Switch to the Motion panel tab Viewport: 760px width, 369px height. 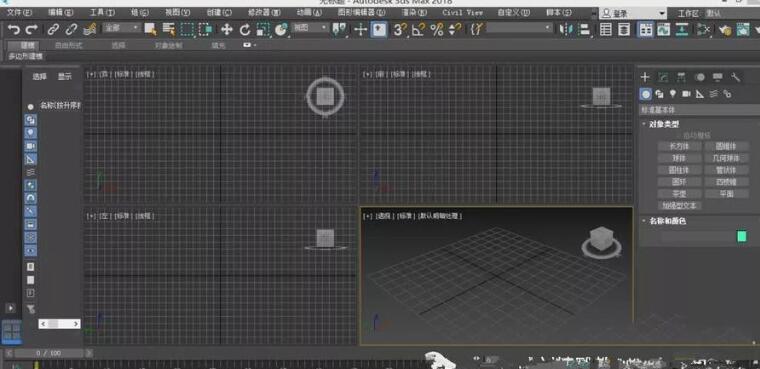[x=699, y=77]
